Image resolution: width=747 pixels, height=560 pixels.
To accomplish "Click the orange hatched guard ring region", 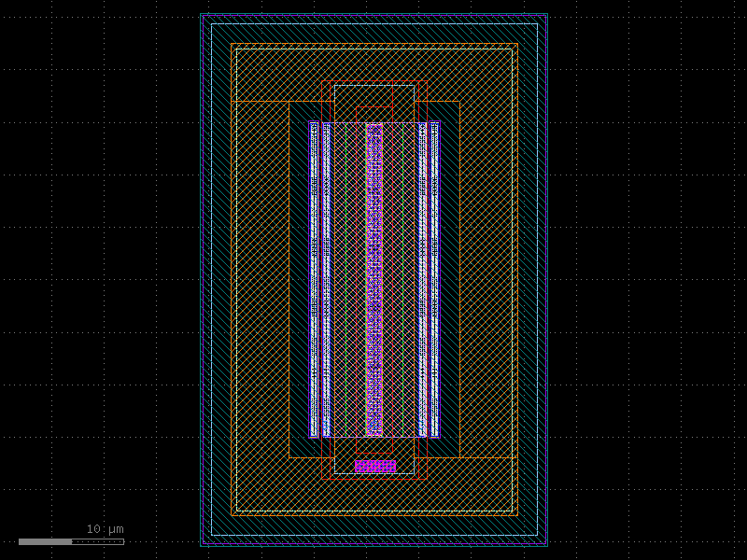I will [261, 280].
